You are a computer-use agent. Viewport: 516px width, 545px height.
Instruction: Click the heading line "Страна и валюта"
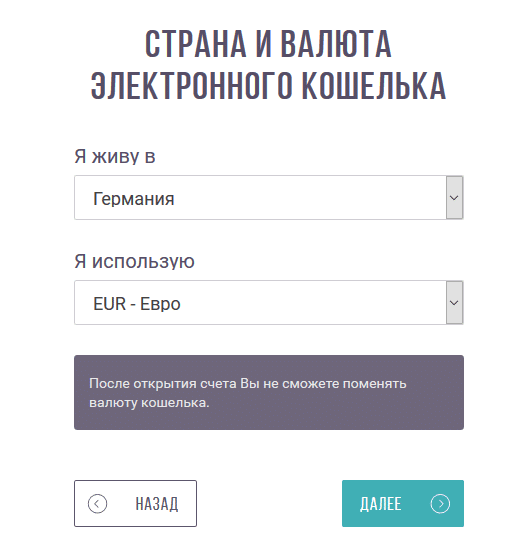click(268, 44)
